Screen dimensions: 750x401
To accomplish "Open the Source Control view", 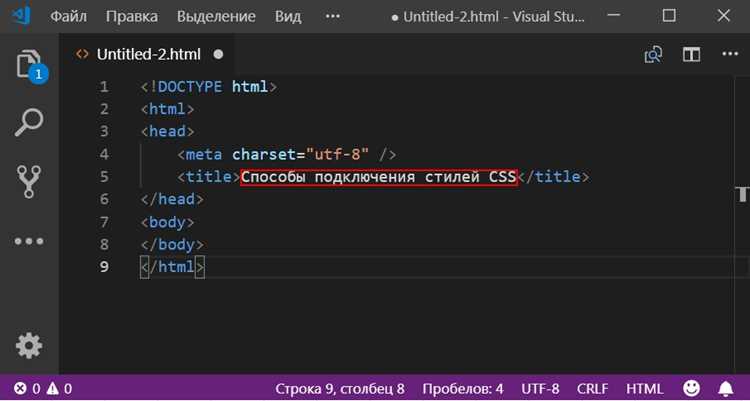I will pos(29,181).
